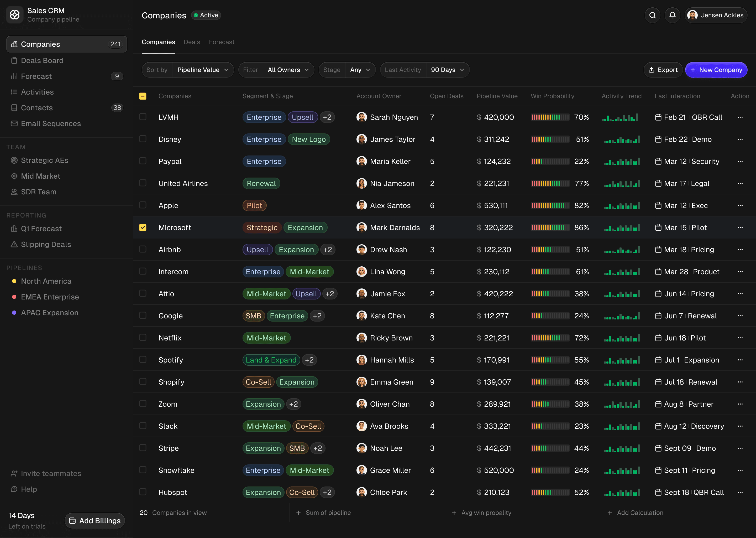The height and width of the screenshot is (538, 756).
Task: Open the LVMH row action menu
Action: click(x=740, y=117)
